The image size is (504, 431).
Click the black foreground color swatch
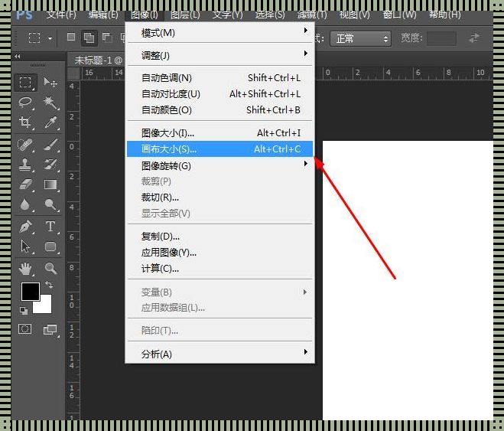(x=31, y=292)
